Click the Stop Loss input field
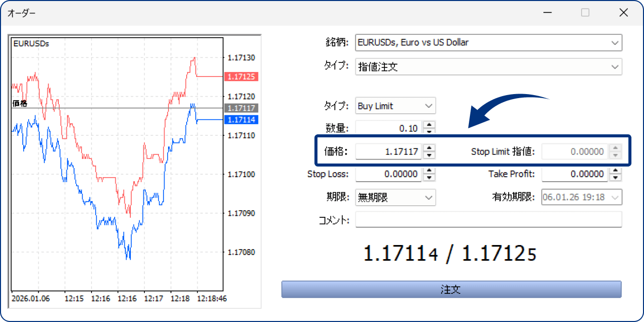Screen dimensions: 644x322 tap(389, 174)
